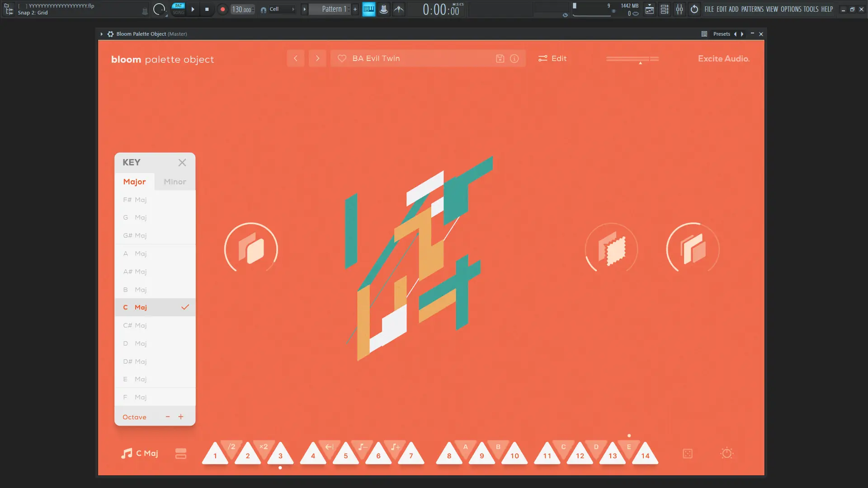The height and width of the screenshot is (488, 868).
Task: Open the Presets dropdown in plugin titlebar
Action: [x=721, y=34]
